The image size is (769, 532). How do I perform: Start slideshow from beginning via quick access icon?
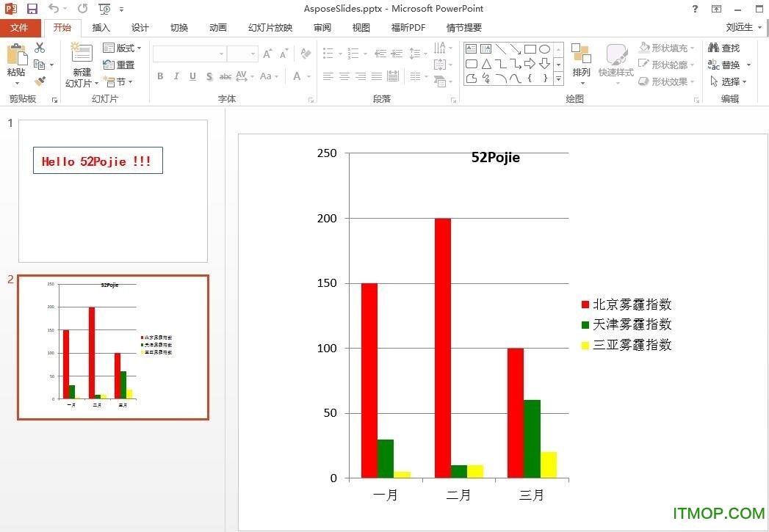click(104, 9)
